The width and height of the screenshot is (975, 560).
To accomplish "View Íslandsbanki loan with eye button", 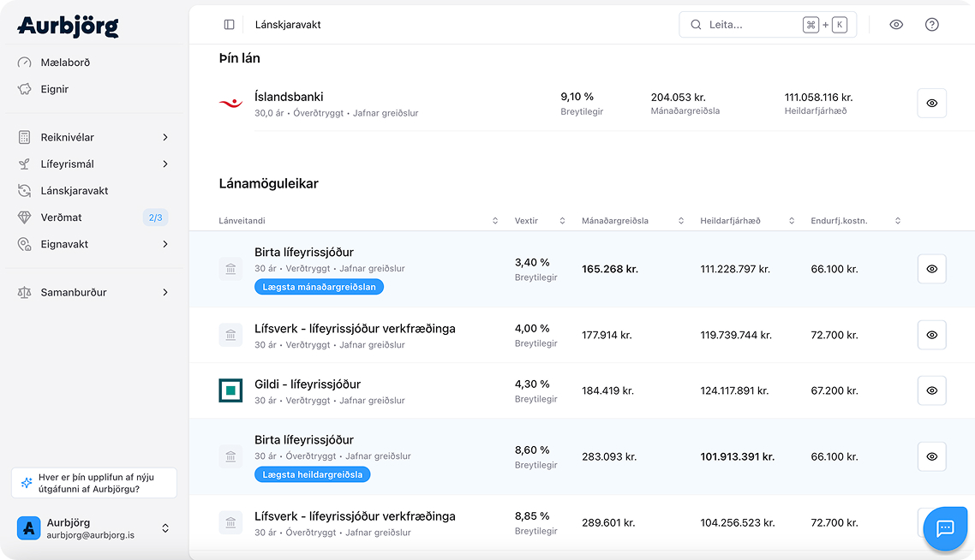I will click(x=931, y=103).
